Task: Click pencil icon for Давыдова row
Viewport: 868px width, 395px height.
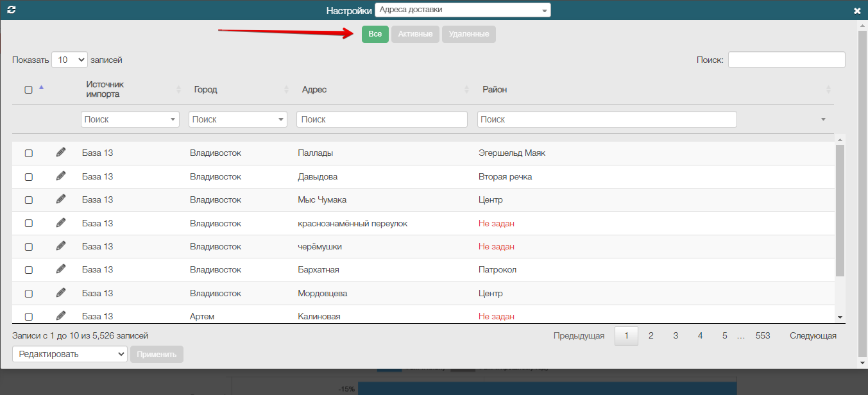Action: 61,176
